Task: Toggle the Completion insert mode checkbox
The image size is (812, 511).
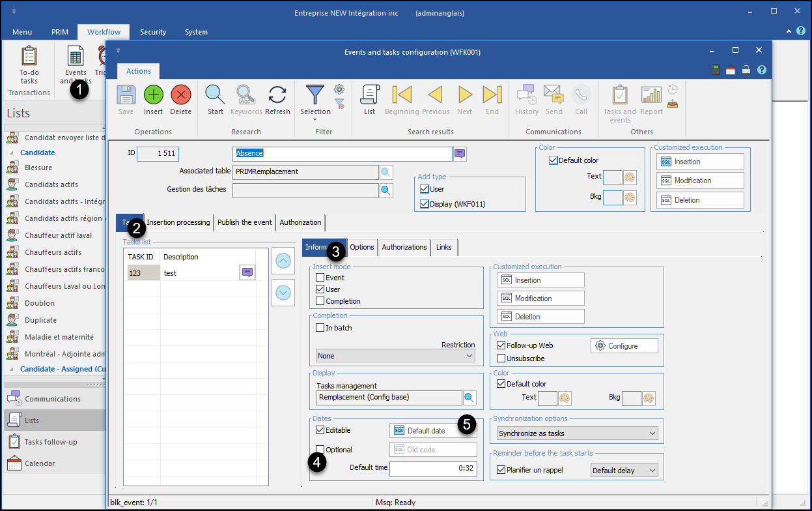Action: [320, 301]
